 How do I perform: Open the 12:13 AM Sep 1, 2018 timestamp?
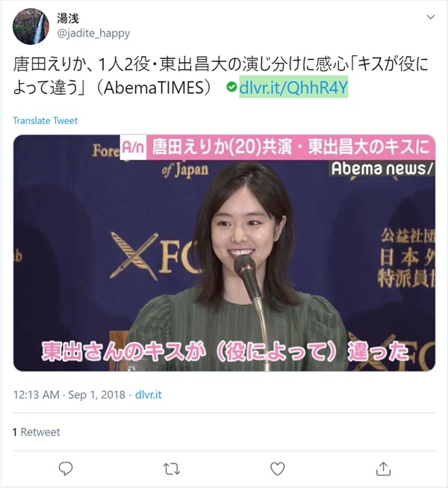point(69,395)
